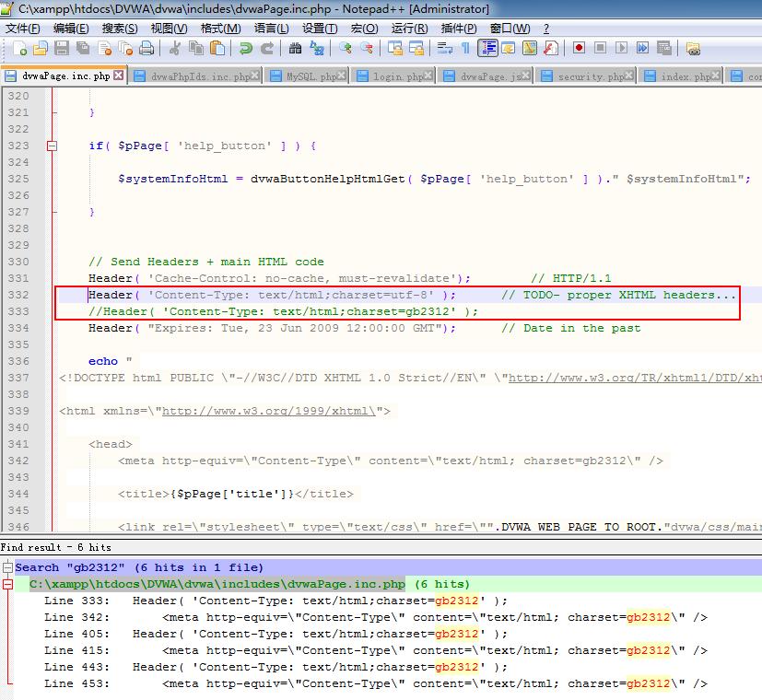The width and height of the screenshot is (762, 700).
Task: Toggle the Word wrap toolbar button
Action: pos(444,48)
